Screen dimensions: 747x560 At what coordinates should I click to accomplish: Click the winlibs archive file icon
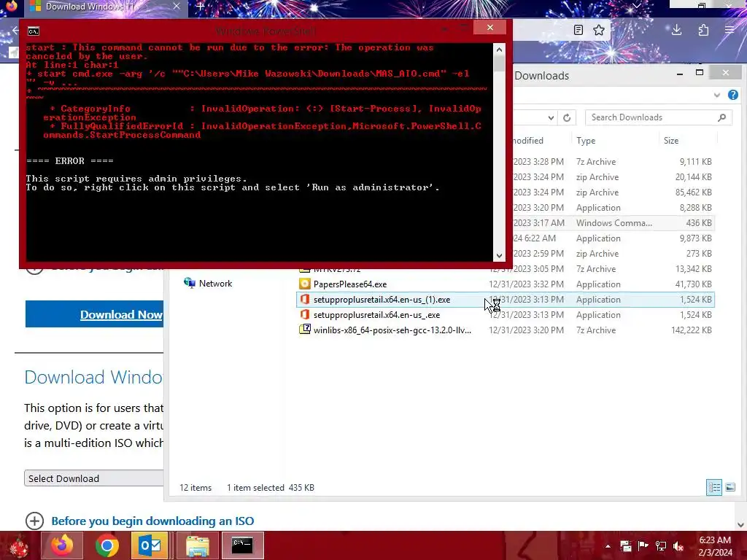(x=304, y=330)
